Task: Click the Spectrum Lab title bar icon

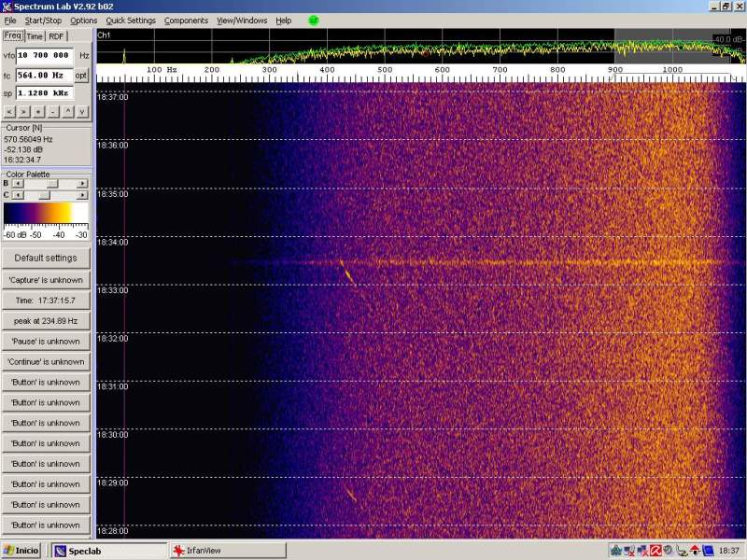Action: tap(7, 6)
